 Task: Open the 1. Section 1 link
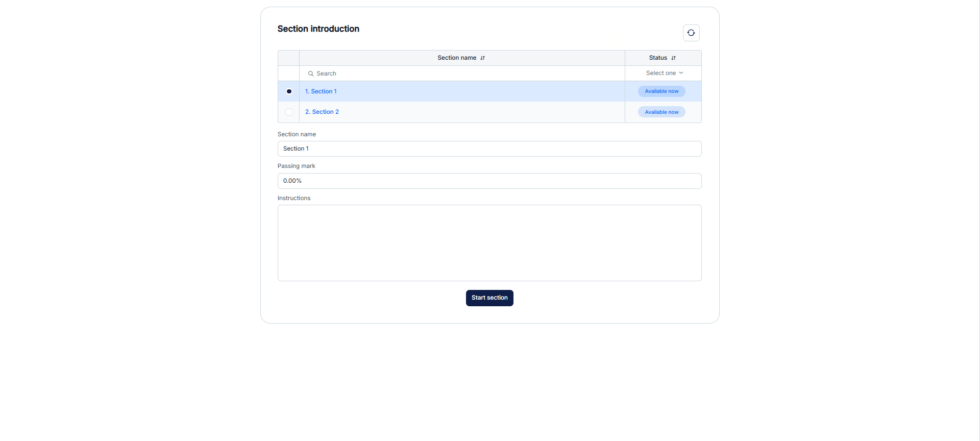pos(321,91)
